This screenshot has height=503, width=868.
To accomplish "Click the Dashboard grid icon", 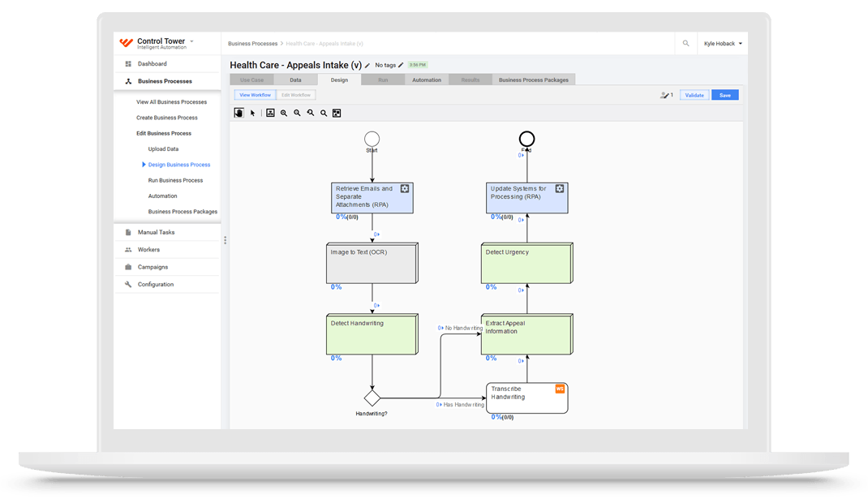I will click(128, 63).
